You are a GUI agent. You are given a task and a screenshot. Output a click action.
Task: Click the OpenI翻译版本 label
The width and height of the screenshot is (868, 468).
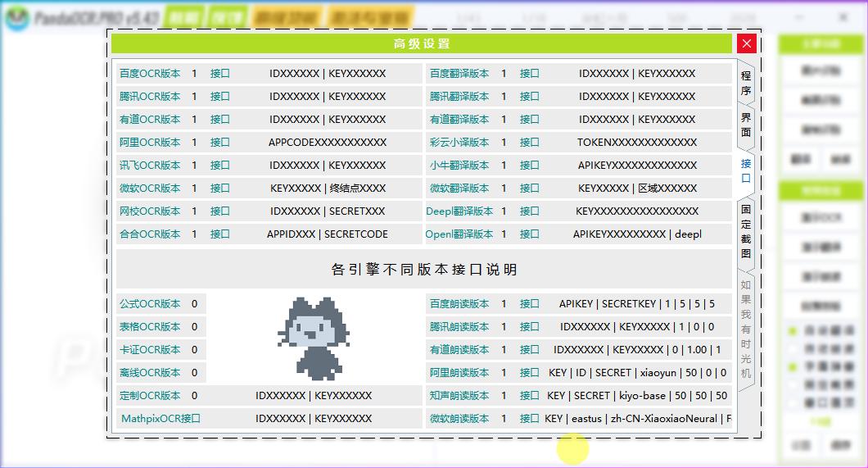coord(459,234)
